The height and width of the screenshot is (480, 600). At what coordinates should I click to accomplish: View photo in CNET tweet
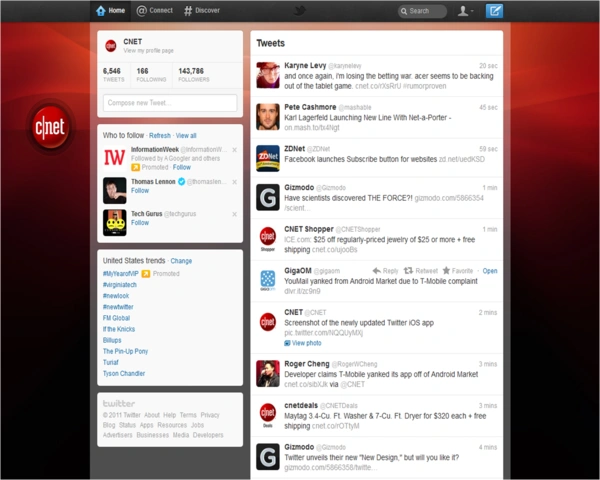click(303, 343)
